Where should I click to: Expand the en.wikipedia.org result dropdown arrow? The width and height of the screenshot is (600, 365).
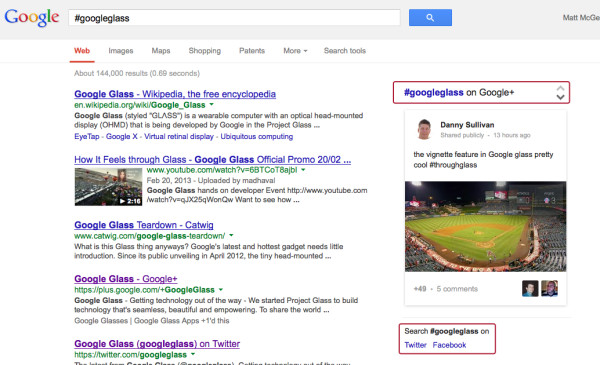point(212,104)
